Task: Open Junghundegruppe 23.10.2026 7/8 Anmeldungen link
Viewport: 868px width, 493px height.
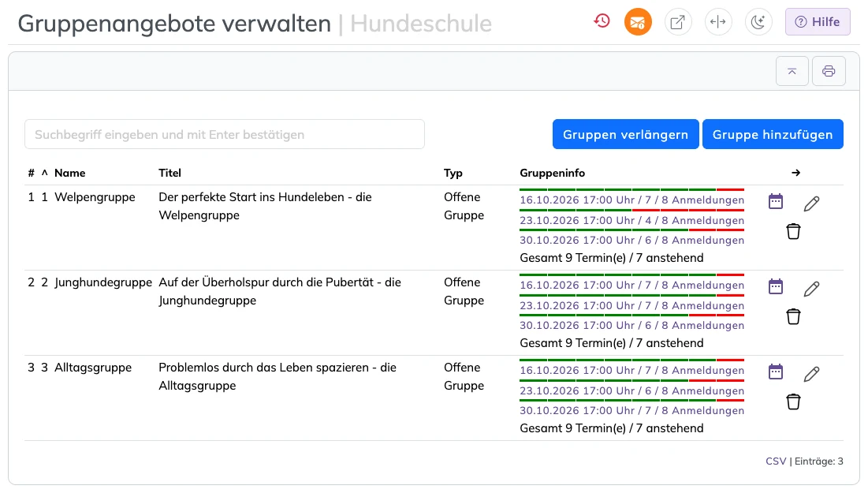Action: (631, 306)
